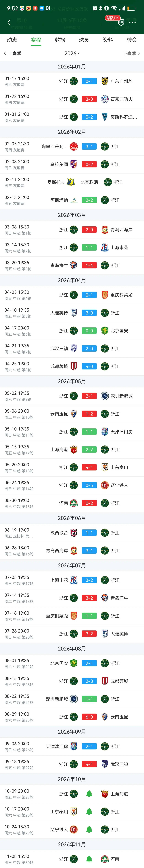Open the three-dot more menu
The width and height of the screenshot is (144, 868).
point(133,22)
